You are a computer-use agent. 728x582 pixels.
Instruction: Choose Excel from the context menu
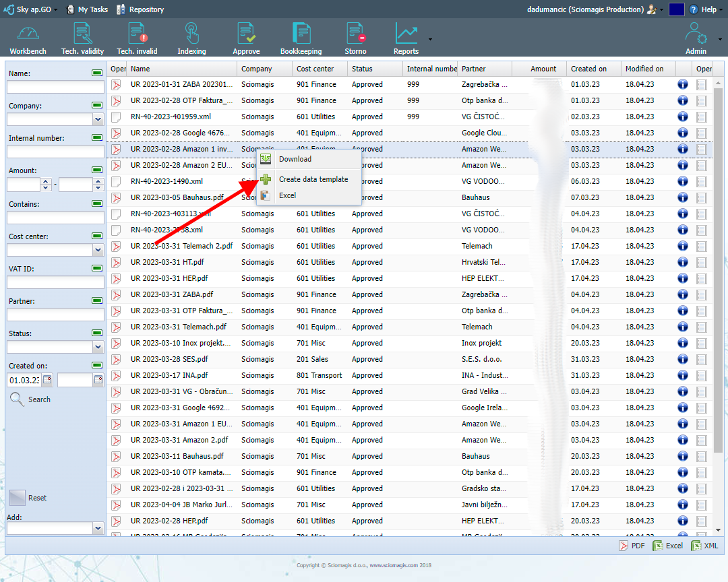(309, 195)
